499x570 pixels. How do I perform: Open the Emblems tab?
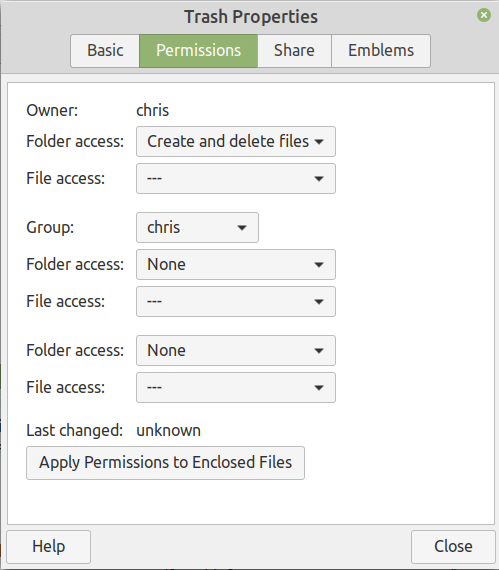click(381, 51)
